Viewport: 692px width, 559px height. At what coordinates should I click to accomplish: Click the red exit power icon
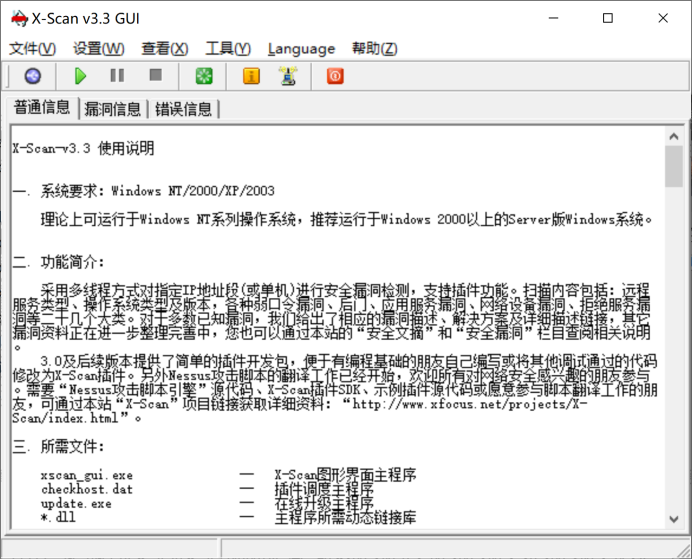pos(335,76)
